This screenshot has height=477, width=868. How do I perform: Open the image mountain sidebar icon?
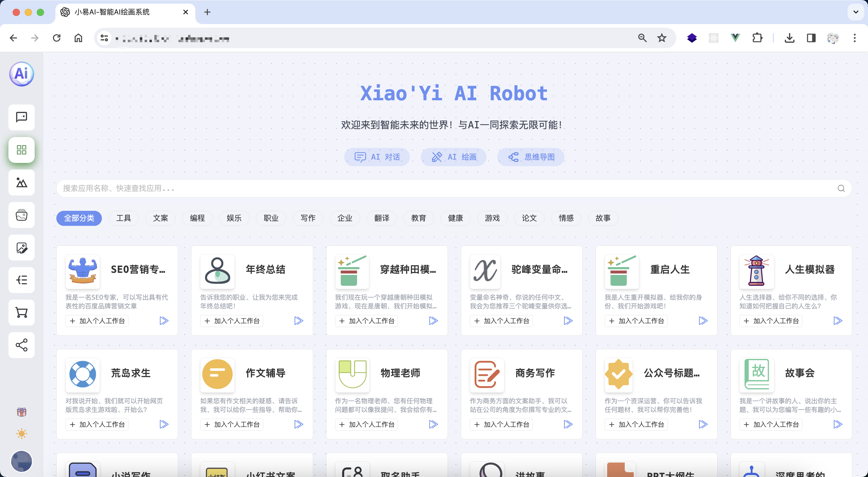click(22, 182)
